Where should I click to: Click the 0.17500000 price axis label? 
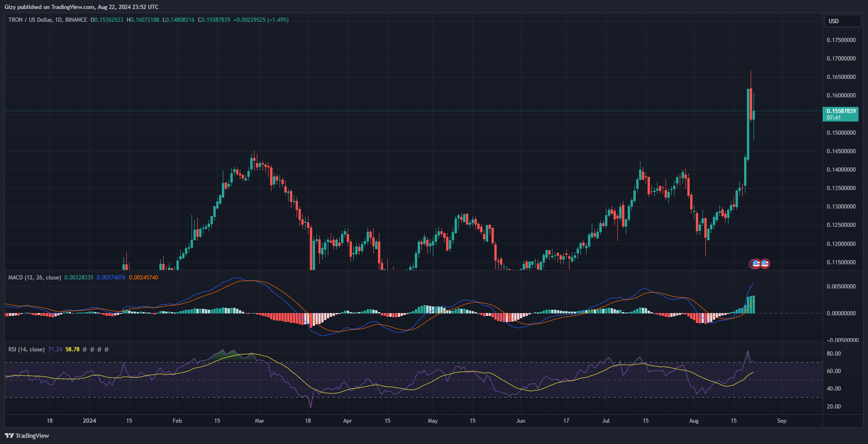tap(841, 40)
